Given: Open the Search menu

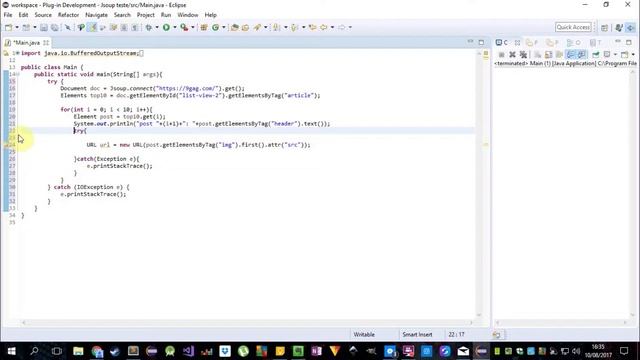Looking at the screenshot, I should pos(122,15).
